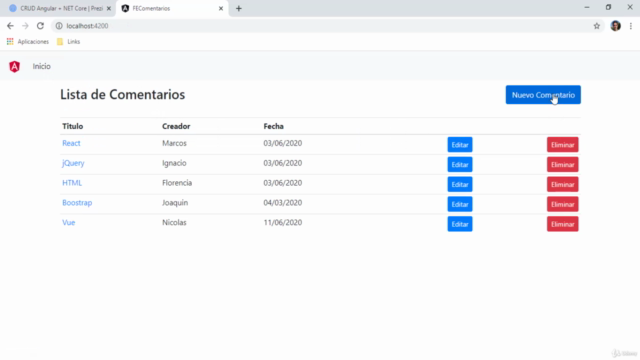Edit the React comment
The image size is (640, 360).
pyautogui.click(x=460, y=144)
